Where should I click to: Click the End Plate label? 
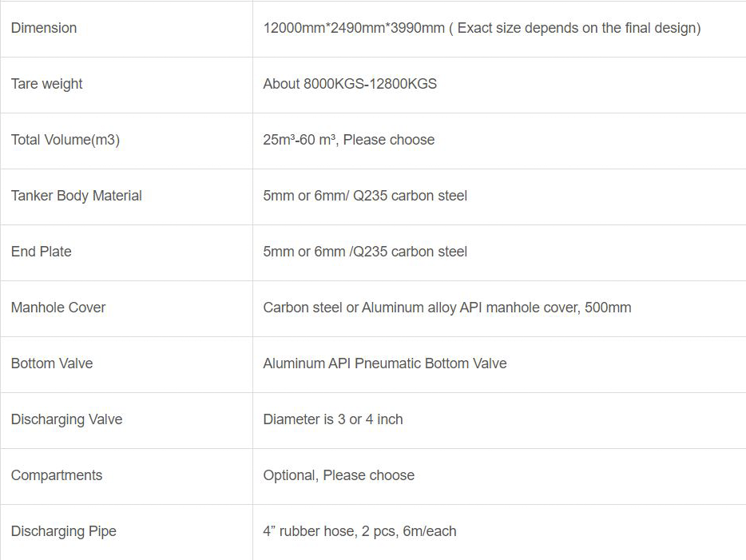coord(42,252)
